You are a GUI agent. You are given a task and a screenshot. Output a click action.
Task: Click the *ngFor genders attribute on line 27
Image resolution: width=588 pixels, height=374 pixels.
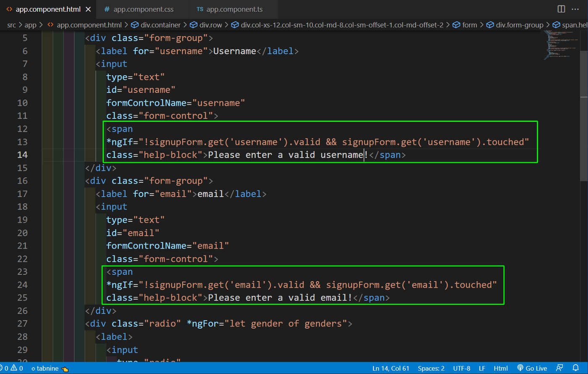(267, 324)
